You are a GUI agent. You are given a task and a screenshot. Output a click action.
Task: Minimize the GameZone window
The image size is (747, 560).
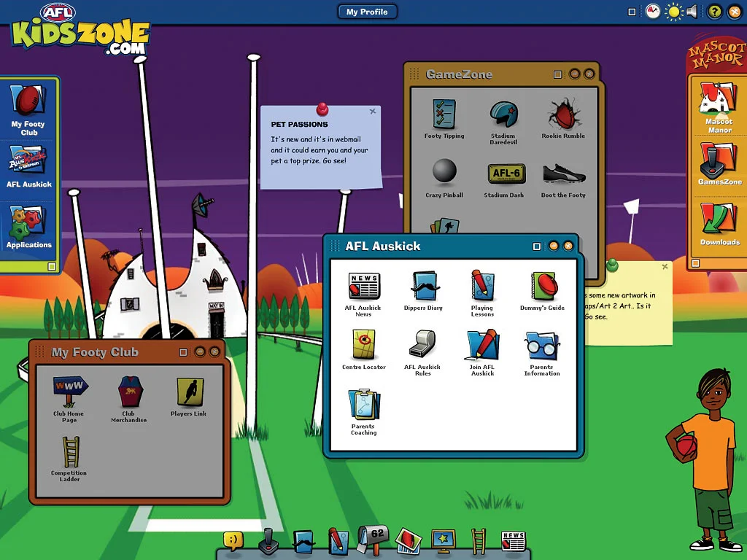pos(575,74)
